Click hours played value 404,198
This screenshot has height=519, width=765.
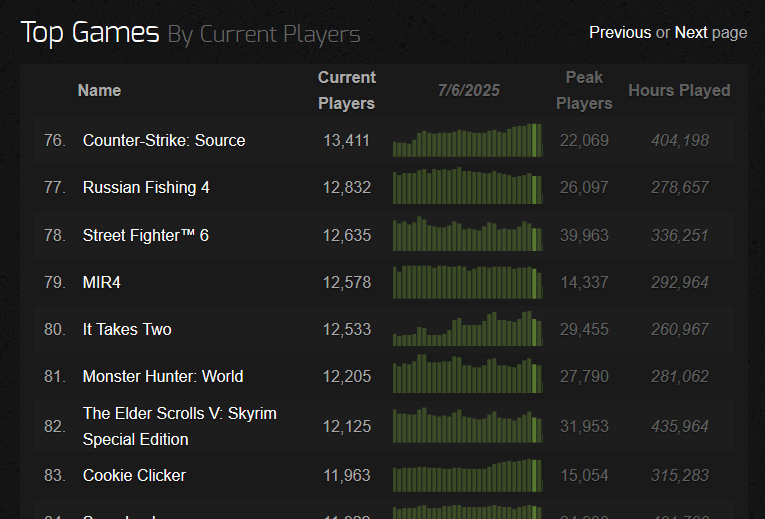pos(680,140)
